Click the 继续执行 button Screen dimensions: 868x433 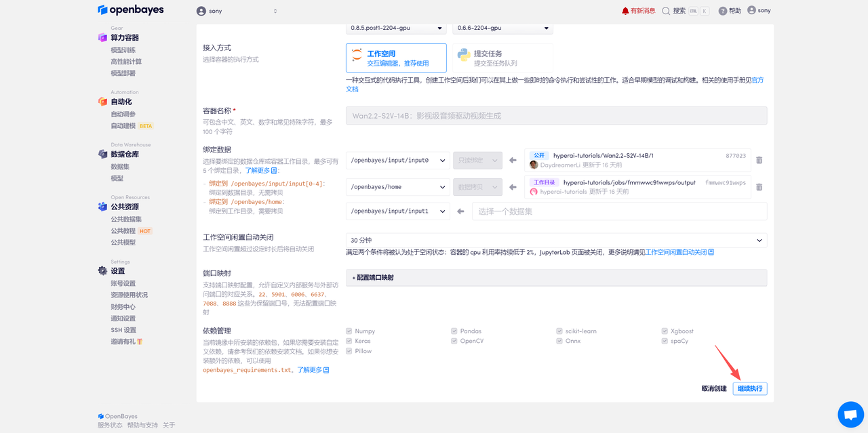750,389
